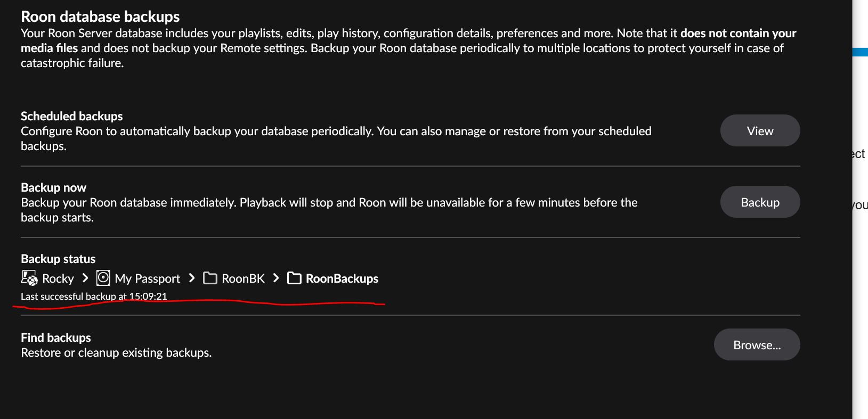
Task: Click the Backup status heading
Action: [x=58, y=259]
